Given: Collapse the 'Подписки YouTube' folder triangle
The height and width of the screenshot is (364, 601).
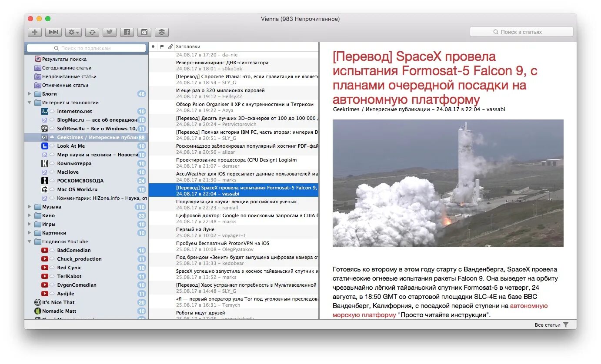Looking at the screenshot, I should [x=30, y=242].
